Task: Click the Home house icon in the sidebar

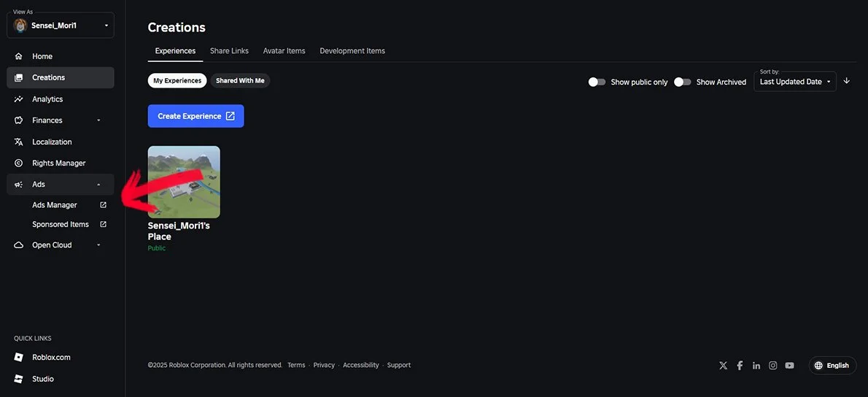Action: click(19, 56)
